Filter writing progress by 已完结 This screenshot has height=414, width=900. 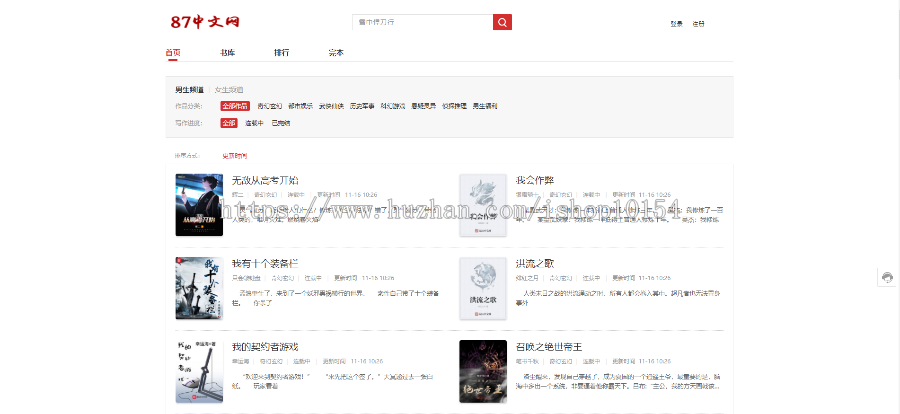pos(281,123)
